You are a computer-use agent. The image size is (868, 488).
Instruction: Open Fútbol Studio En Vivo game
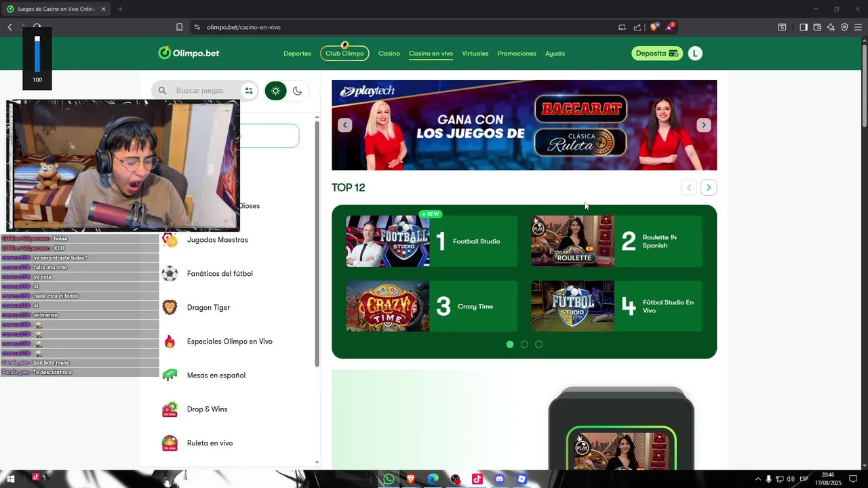(x=616, y=306)
